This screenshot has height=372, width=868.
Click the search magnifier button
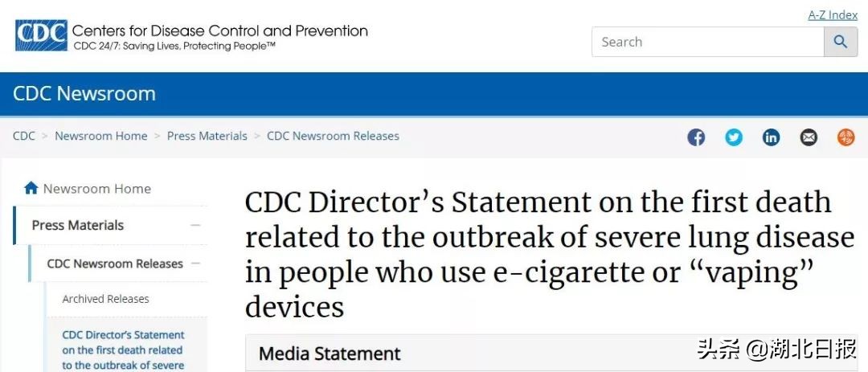tap(841, 42)
